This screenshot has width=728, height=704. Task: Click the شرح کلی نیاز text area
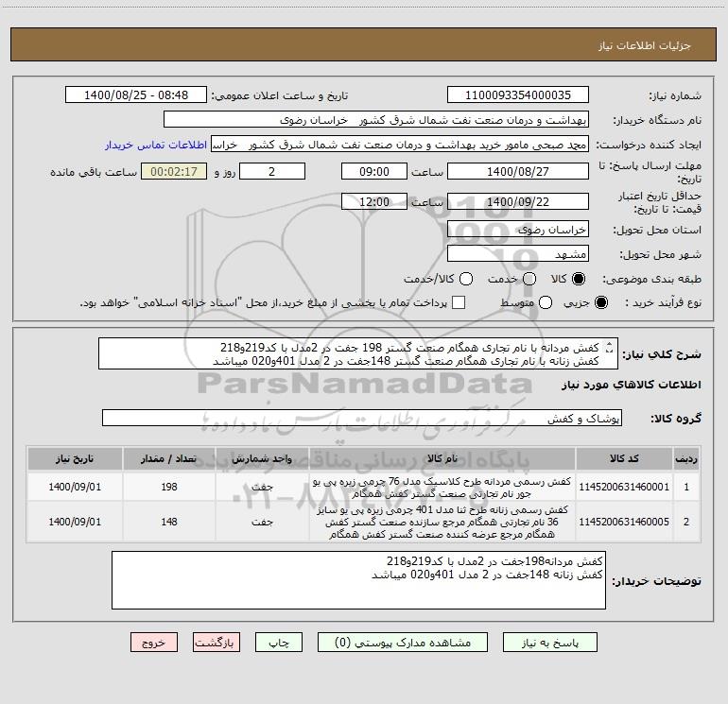358,353
